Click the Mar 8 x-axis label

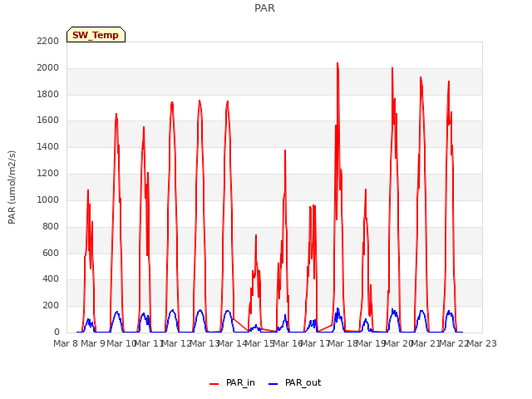click(x=66, y=343)
